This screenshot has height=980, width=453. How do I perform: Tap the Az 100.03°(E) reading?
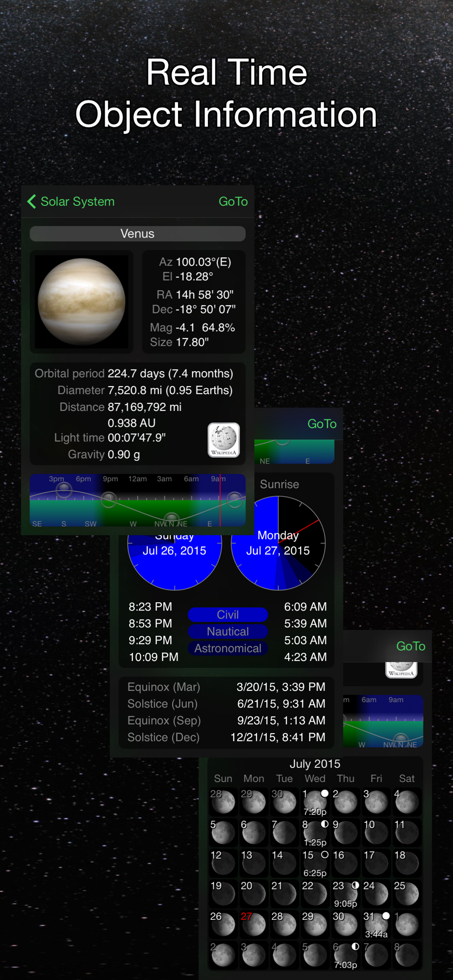tap(195, 262)
